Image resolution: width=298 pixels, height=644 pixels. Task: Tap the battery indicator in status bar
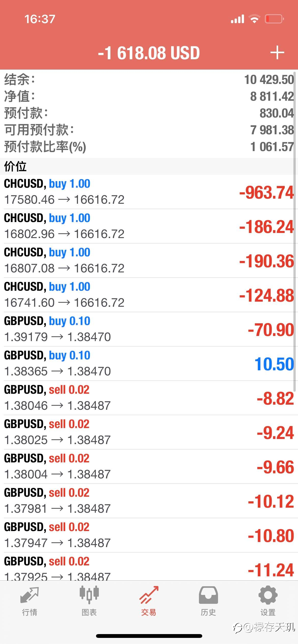(x=274, y=19)
